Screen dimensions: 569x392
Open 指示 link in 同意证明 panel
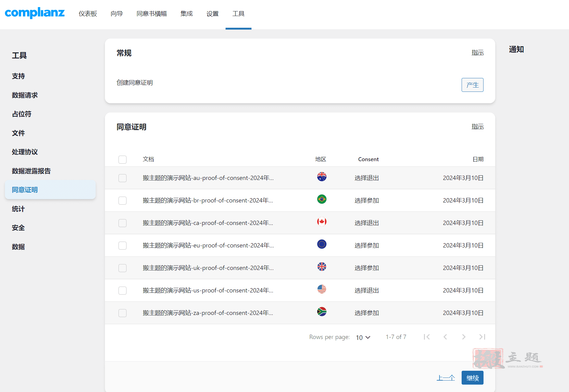point(477,127)
